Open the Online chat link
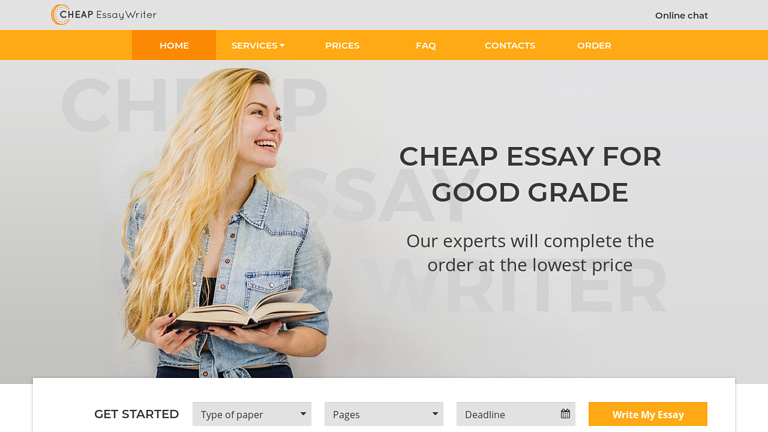Image resolution: width=768 pixels, height=432 pixels. tap(681, 16)
